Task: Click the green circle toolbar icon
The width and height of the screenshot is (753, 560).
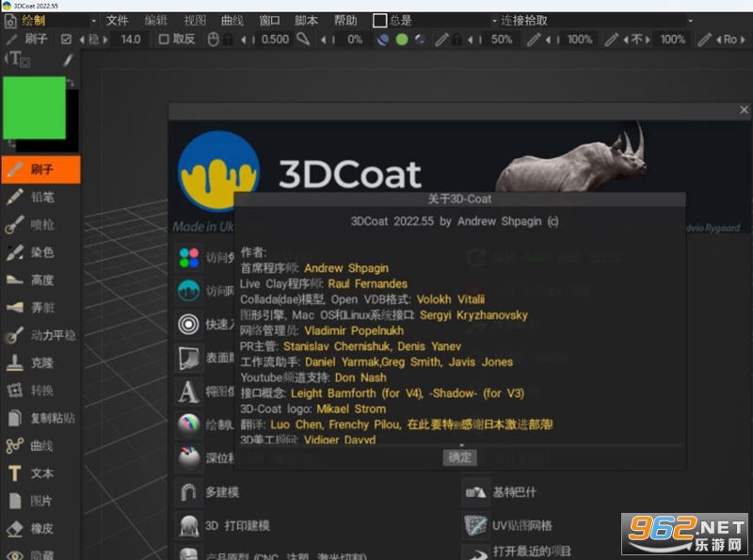Action: [x=402, y=40]
